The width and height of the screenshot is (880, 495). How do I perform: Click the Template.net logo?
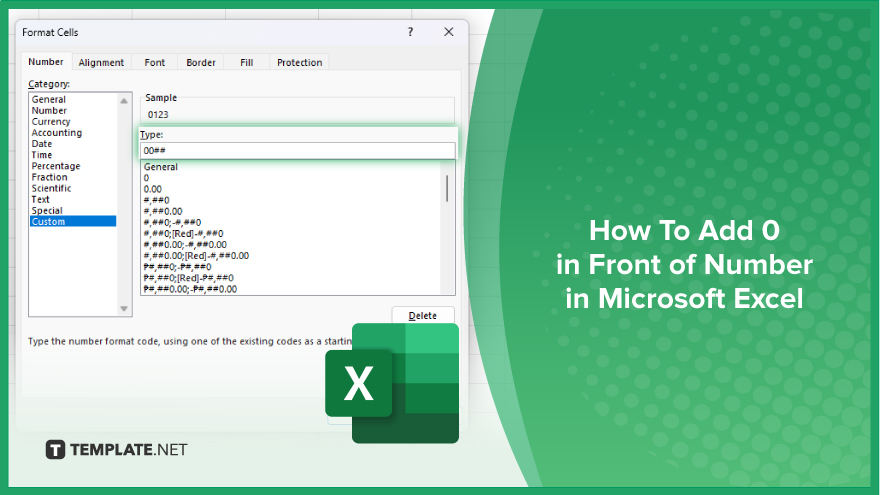(116, 450)
